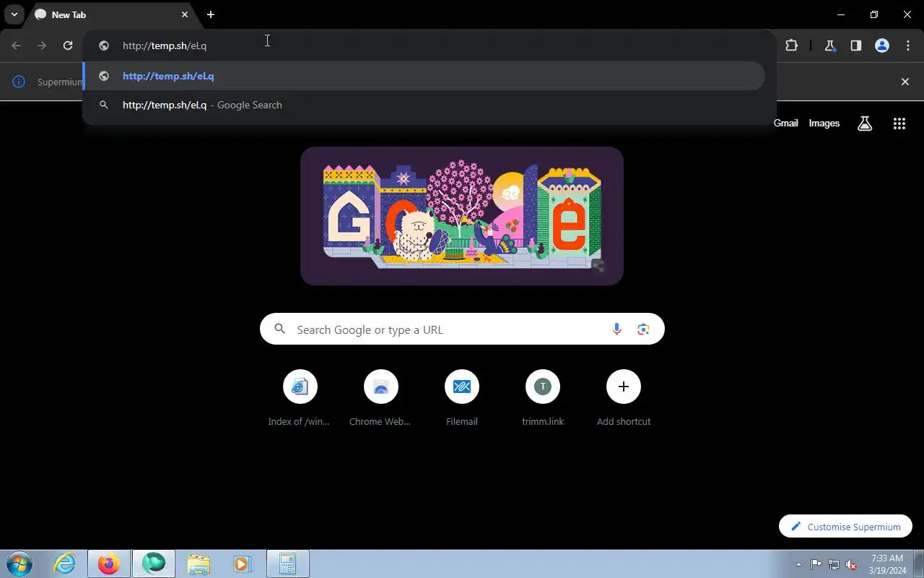
Task: Click the info icon in the Supermium infobar
Action: tap(19, 82)
